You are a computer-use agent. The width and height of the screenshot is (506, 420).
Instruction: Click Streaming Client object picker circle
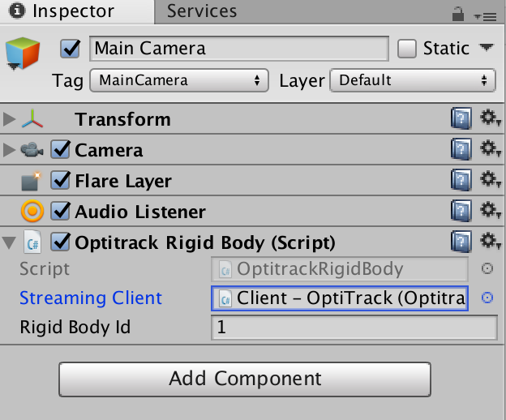[487, 298]
